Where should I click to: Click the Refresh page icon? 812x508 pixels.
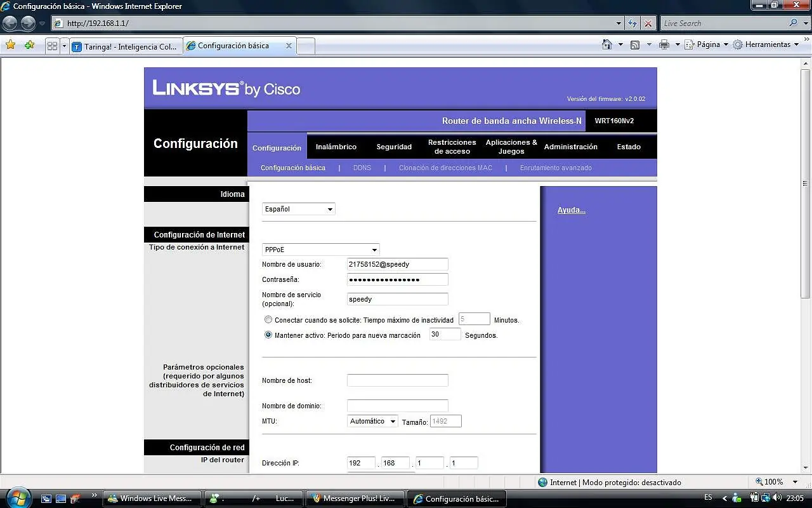click(x=632, y=23)
